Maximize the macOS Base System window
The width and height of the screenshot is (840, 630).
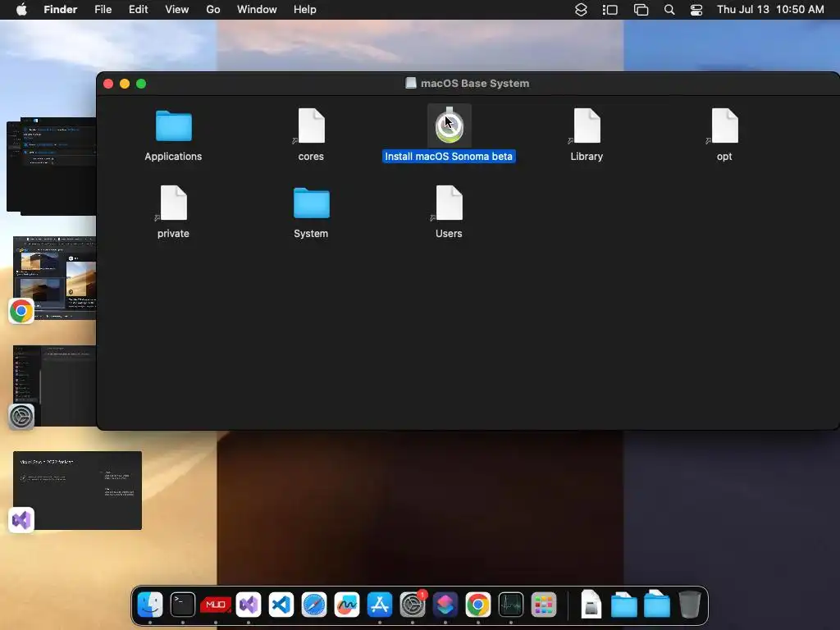[141, 84]
